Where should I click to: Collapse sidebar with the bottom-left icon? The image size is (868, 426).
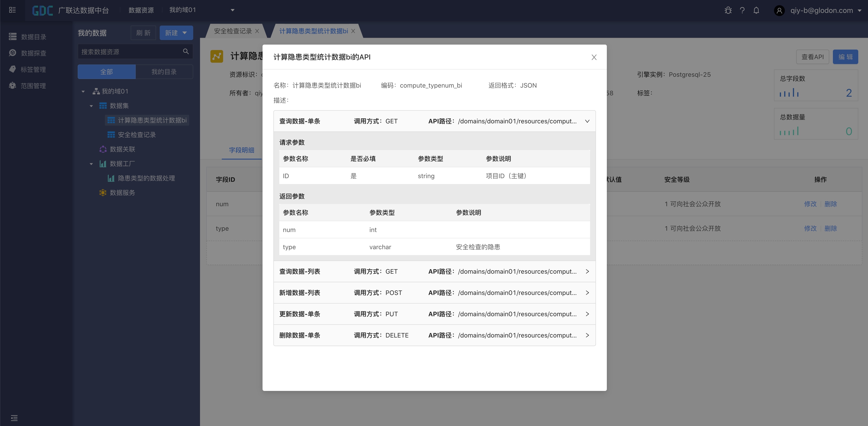pos(14,418)
